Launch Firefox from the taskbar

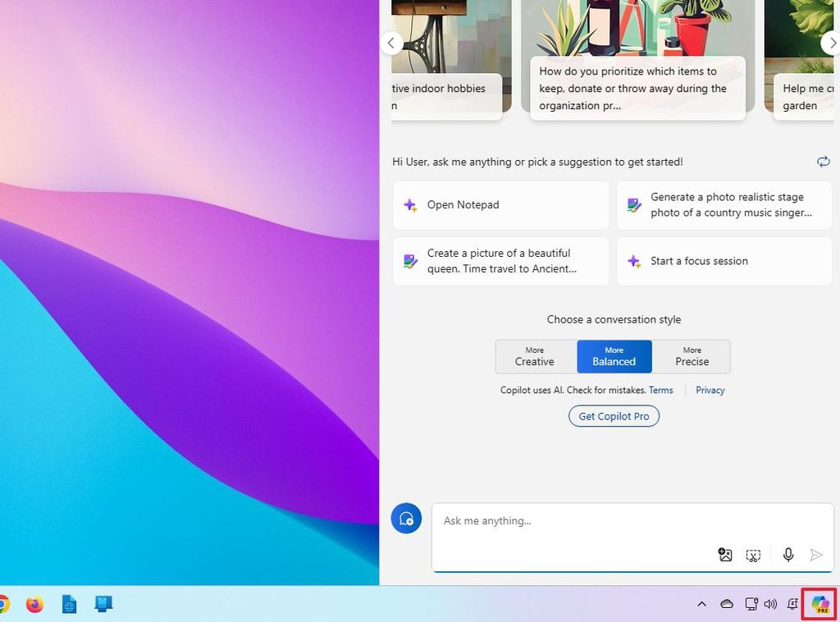34,604
